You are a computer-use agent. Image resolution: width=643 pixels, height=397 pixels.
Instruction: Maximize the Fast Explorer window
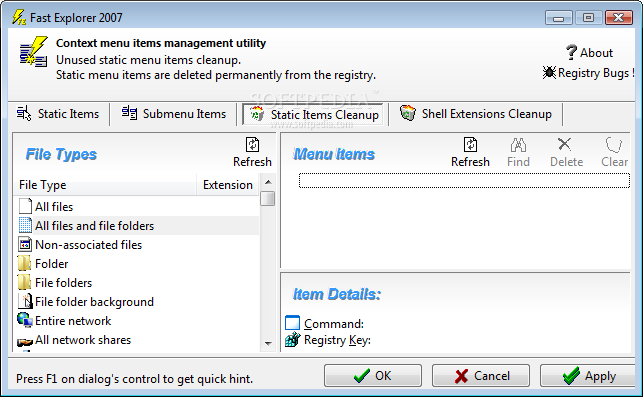(x=588, y=18)
